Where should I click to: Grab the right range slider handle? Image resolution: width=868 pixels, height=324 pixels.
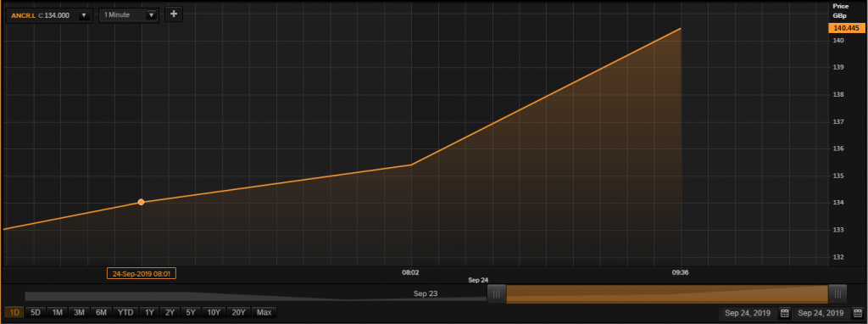(x=837, y=293)
